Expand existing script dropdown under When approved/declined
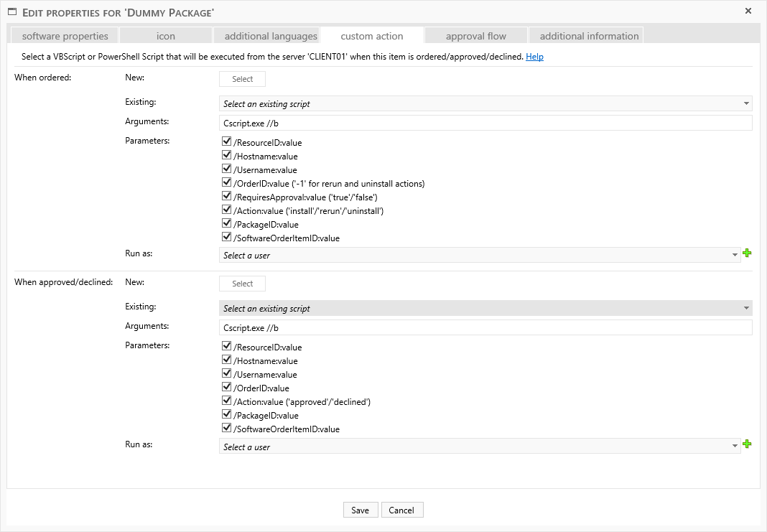Viewport: 767px width, 532px height. (x=485, y=309)
